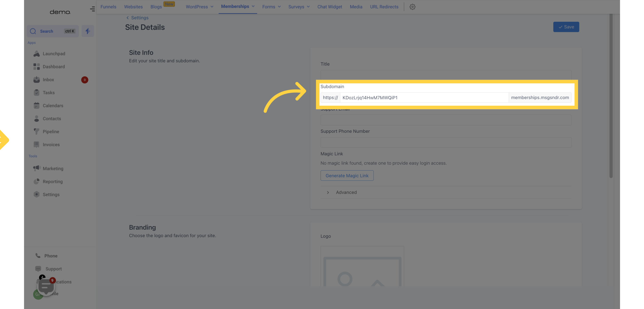Click the Support Email input field

pyautogui.click(x=446, y=120)
